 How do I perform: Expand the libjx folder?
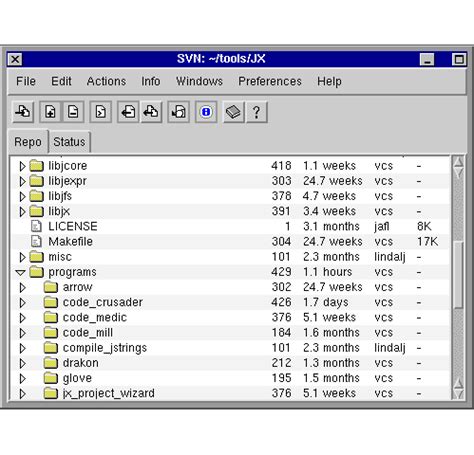coord(22,211)
